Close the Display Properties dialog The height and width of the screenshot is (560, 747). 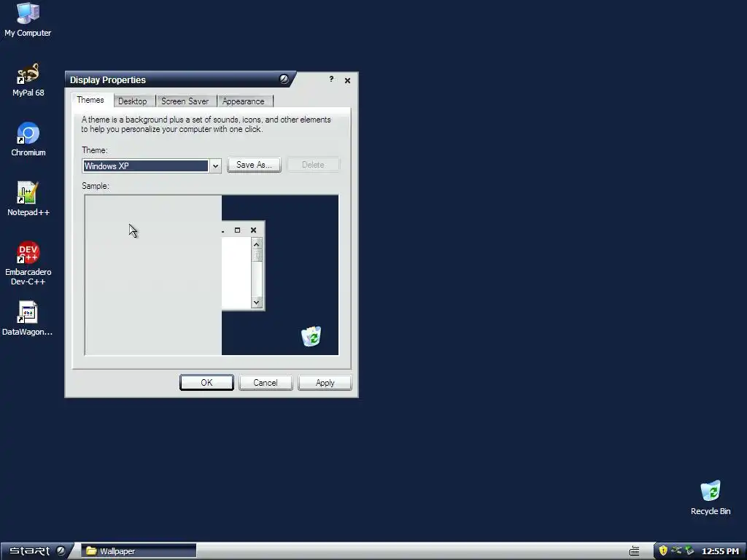[x=347, y=80]
